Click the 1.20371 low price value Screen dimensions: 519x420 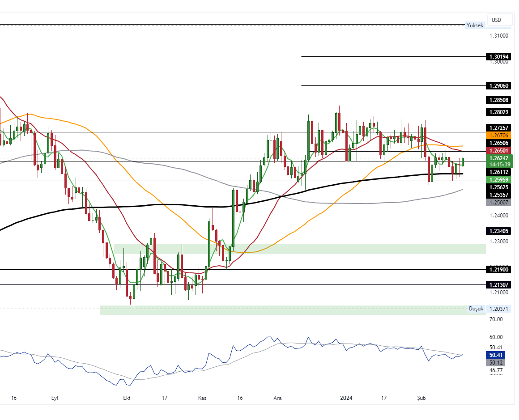[498, 309]
